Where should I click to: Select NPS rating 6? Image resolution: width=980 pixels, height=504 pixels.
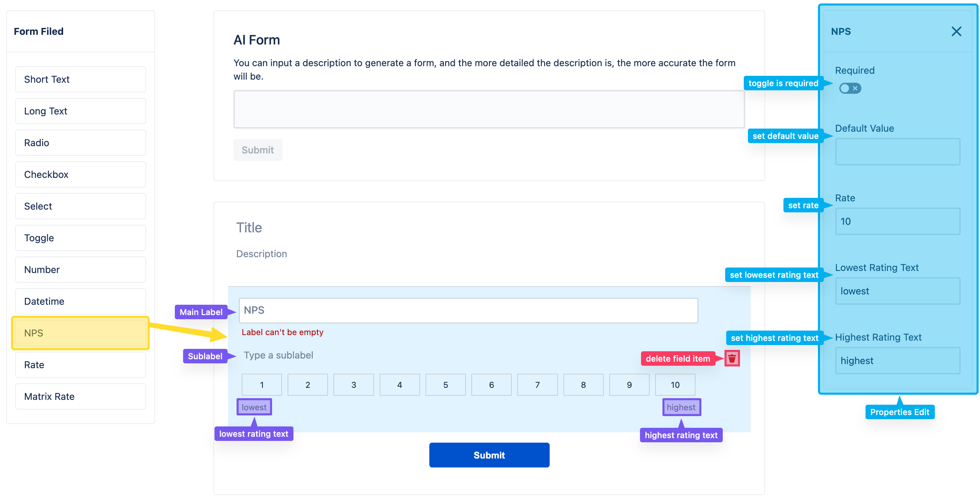pyautogui.click(x=491, y=385)
